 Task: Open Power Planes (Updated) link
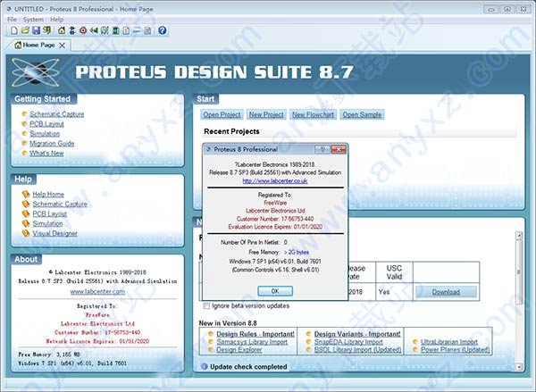pyautogui.click(x=455, y=350)
